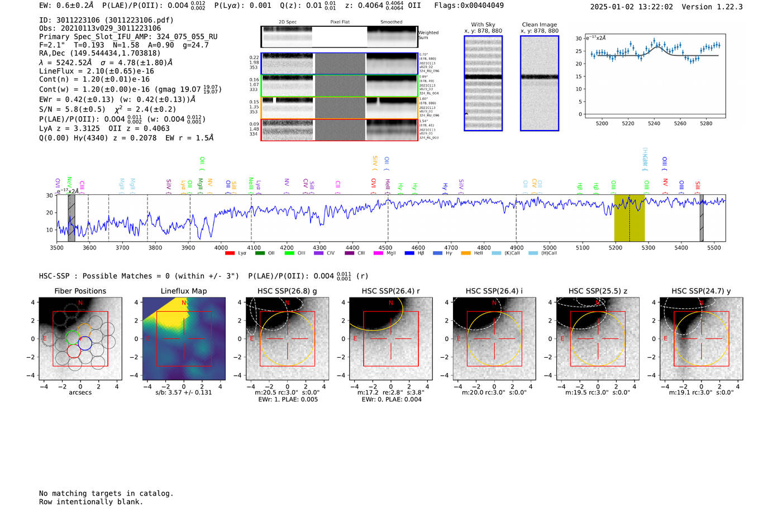Click the yellow highlighted region near 5242 Å
The height and width of the screenshot is (532, 782).
[630, 218]
